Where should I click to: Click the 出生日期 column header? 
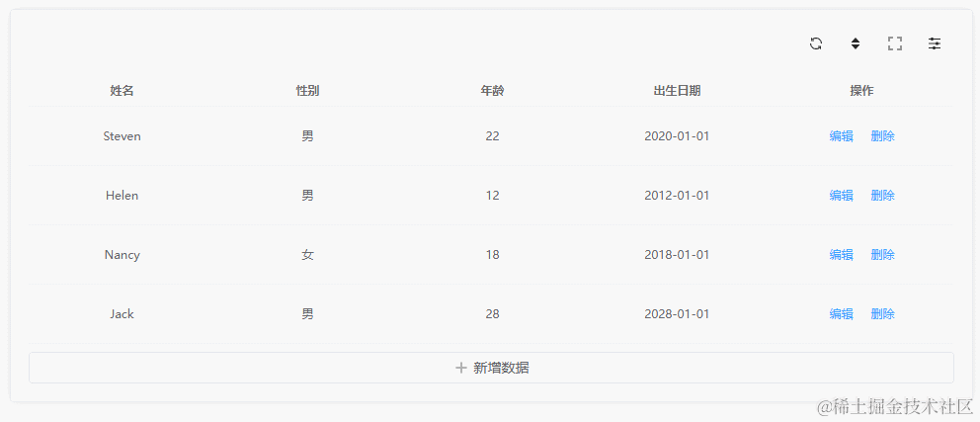pyautogui.click(x=677, y=91)
